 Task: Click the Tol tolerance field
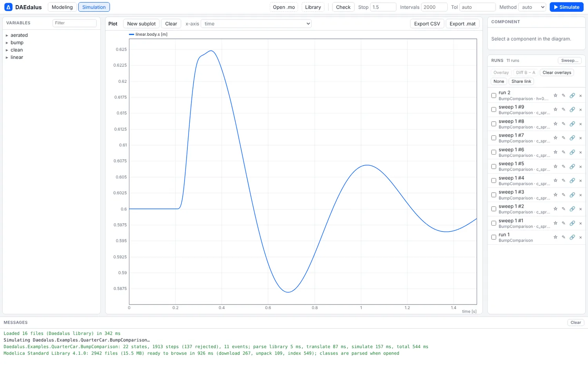[x=477, y=7]
